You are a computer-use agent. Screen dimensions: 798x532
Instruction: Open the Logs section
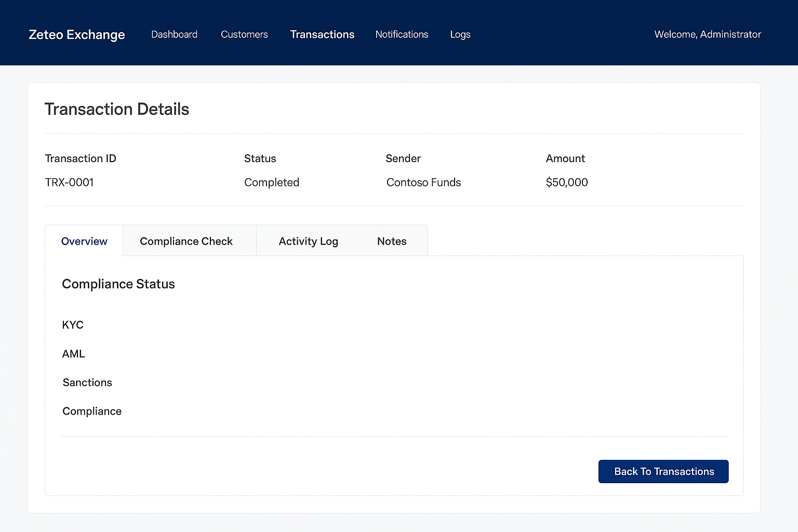(460, 34)
